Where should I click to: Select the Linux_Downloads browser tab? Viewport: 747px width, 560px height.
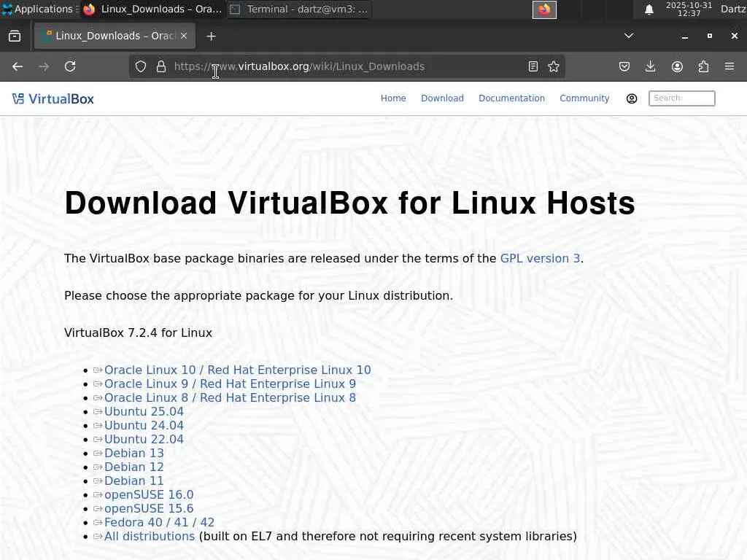click(115, 36)
